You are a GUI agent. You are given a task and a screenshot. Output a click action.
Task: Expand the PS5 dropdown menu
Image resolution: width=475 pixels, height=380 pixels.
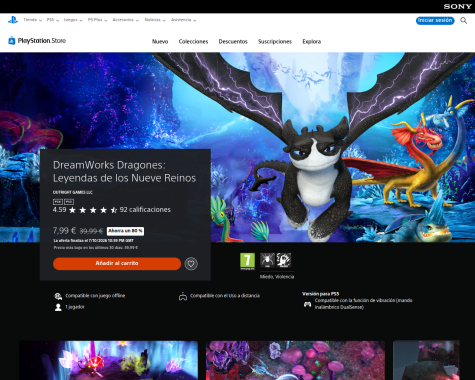click(53, 20)
